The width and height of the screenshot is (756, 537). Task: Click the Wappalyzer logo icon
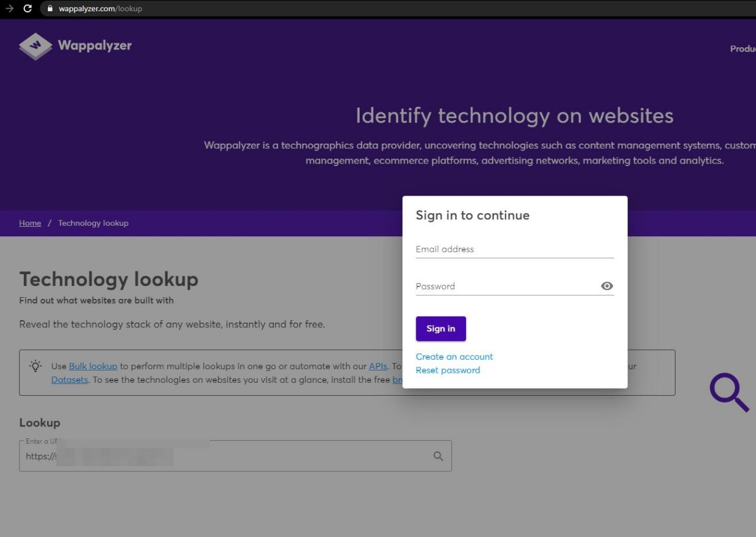(35, 46)
